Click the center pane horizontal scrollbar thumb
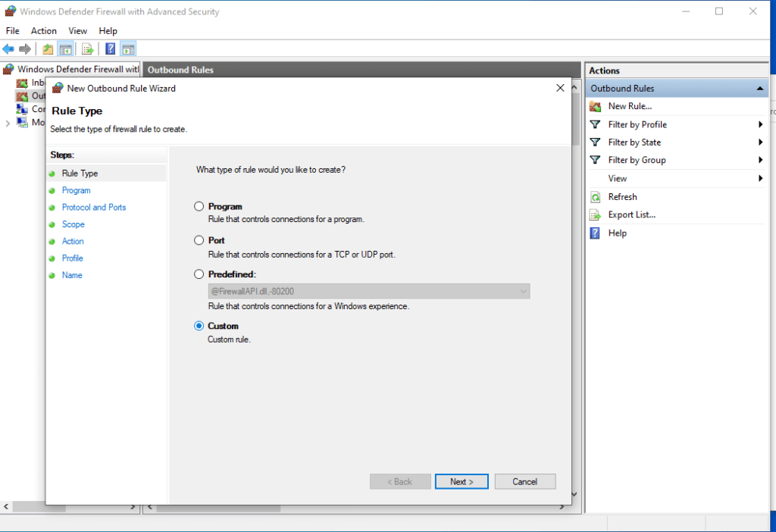The height and width of the screenshot is (532, 776). click(x=218, y=507)
